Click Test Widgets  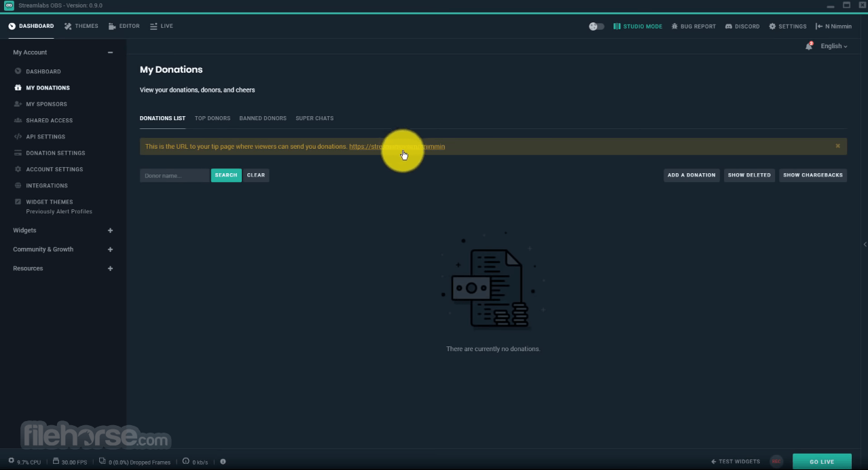pos(736,462)
